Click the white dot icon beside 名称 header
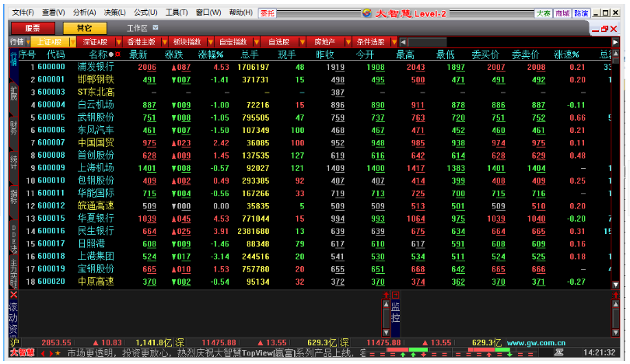 pos(111,54)
